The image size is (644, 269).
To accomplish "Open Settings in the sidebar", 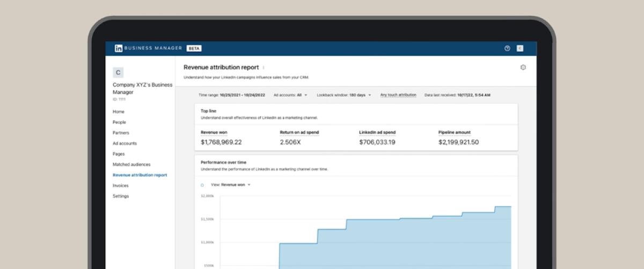I will [121, 196].
